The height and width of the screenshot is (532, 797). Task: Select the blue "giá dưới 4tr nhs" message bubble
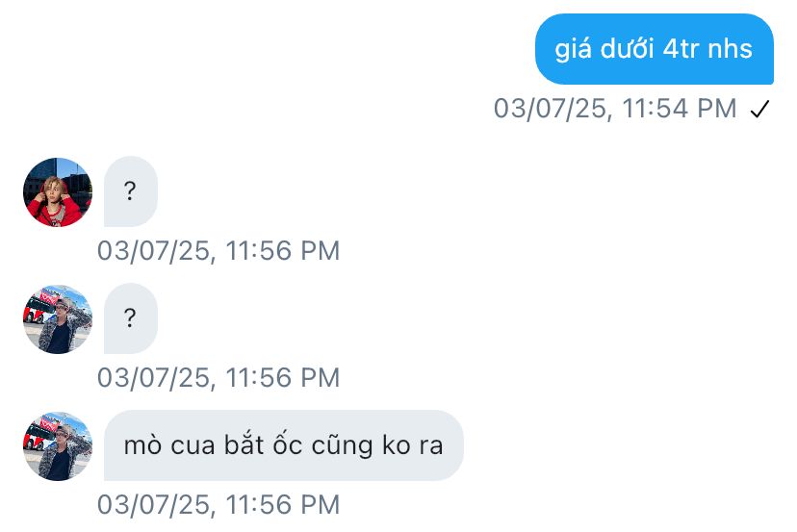coord(655,49)
